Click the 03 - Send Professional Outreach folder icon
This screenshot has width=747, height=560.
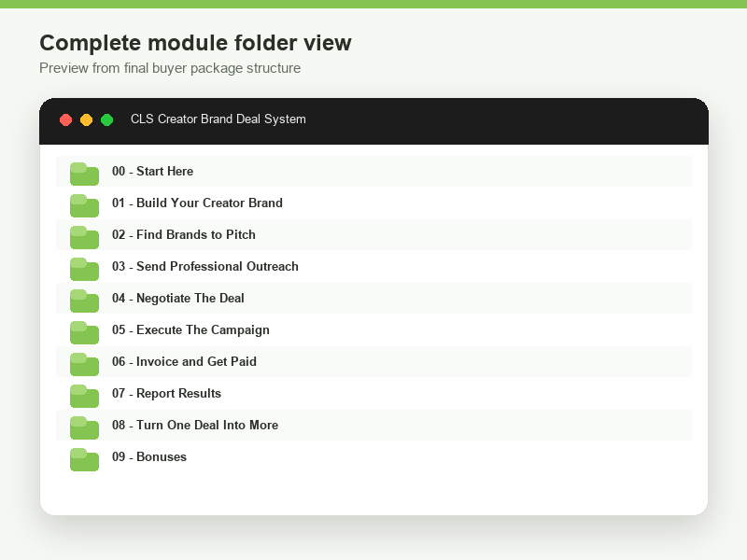84,269
